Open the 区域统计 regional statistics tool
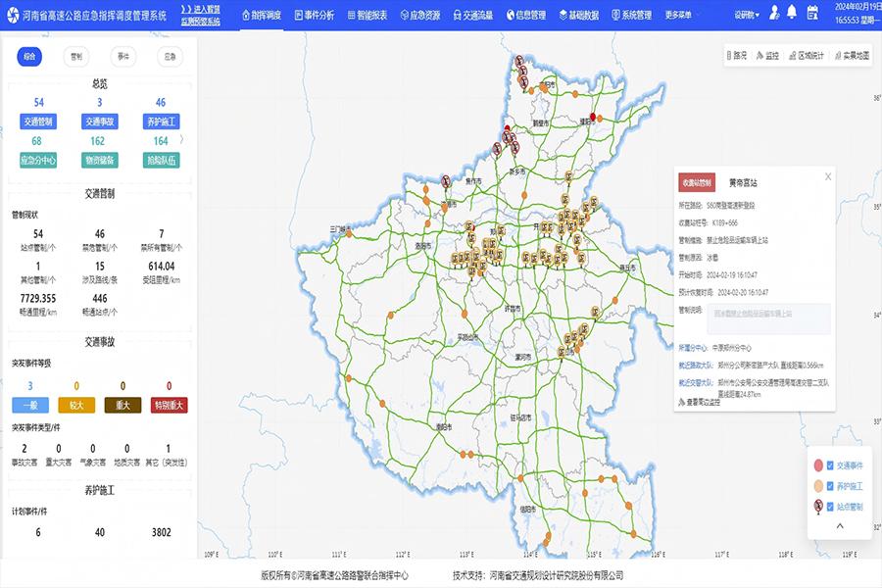This screenshot has height=588, width=882. 807,55
